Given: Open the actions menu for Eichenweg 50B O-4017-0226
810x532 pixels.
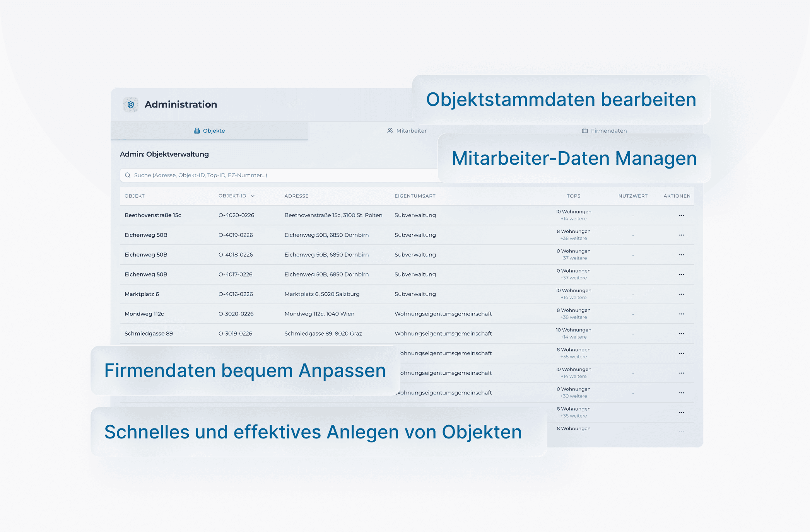Looking at the screenshot, I should (681, 274).
